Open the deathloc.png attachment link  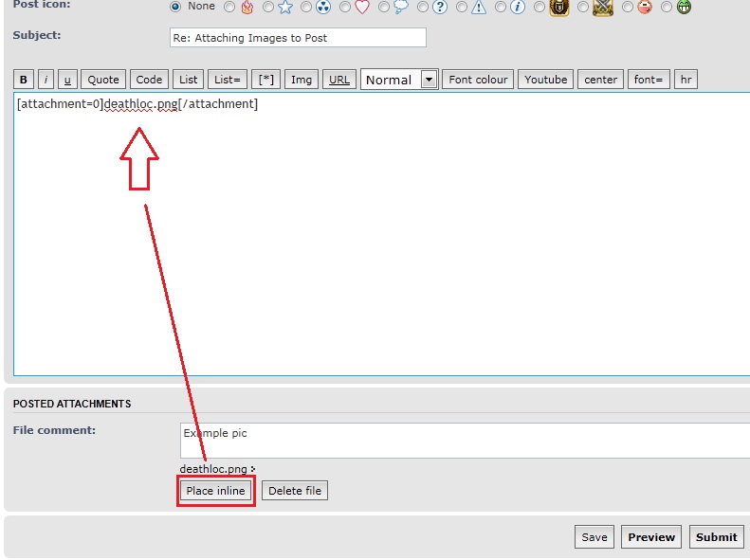coord(213,469)
